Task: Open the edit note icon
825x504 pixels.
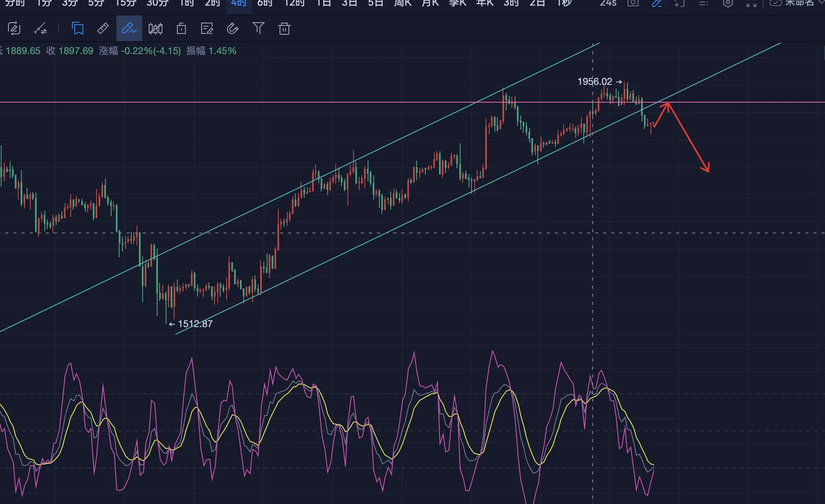Action: coord(207,29)
